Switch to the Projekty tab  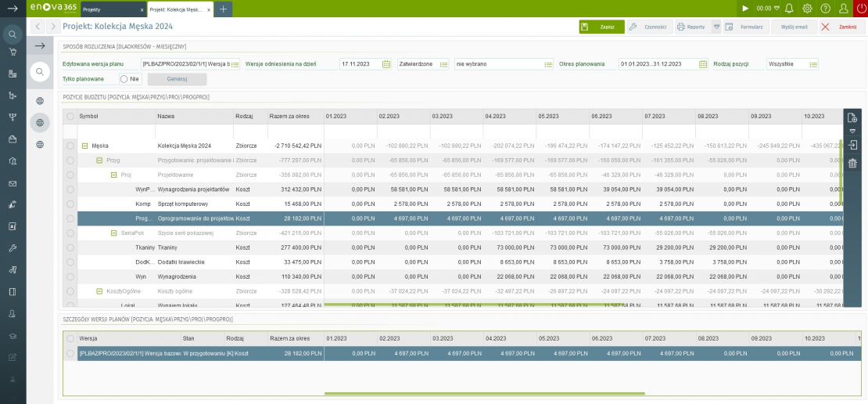(109, 9)
